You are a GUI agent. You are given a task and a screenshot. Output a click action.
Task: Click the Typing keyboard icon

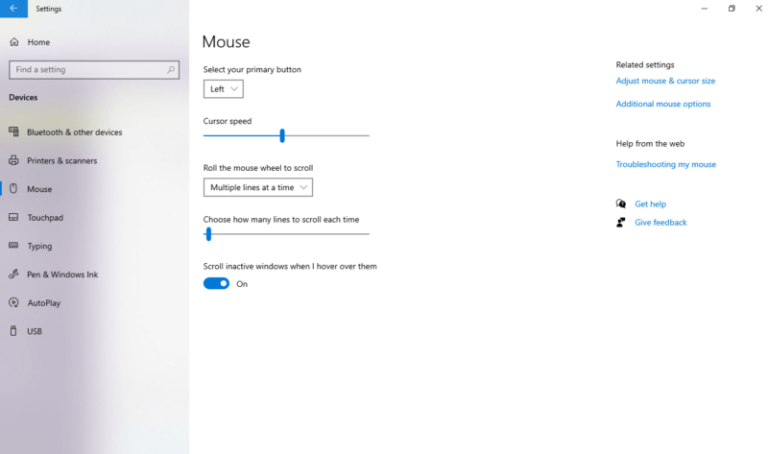(x=14, y=245)
